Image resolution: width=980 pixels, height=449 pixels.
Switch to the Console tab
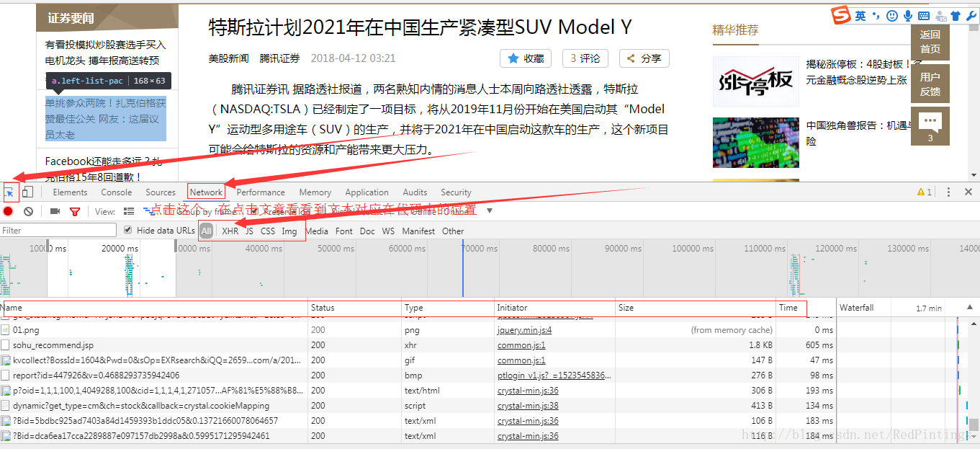pyautogui.click(x=117, y=192)
